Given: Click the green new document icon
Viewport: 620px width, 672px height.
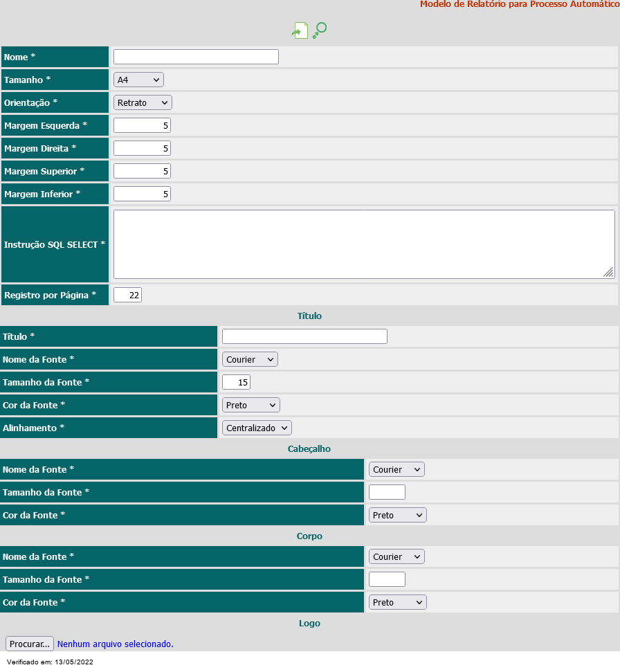Looking at the screenshot, I should [300, 30].
